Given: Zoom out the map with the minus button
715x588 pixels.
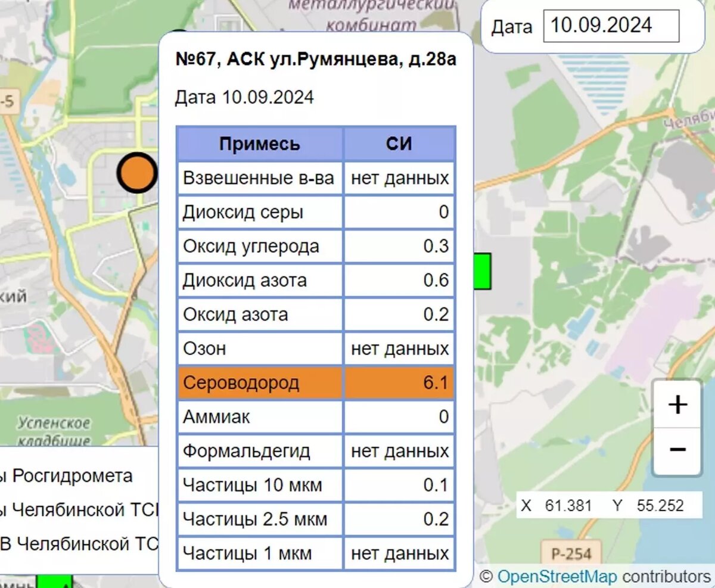Looking at the screenshot, I should coord(677,450).
